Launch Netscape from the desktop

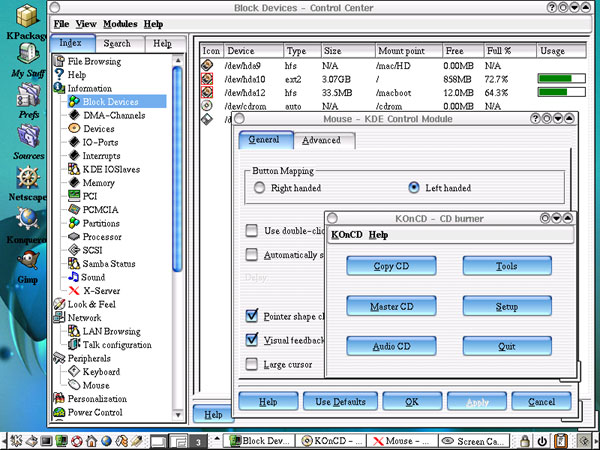[x=28, y=178]
